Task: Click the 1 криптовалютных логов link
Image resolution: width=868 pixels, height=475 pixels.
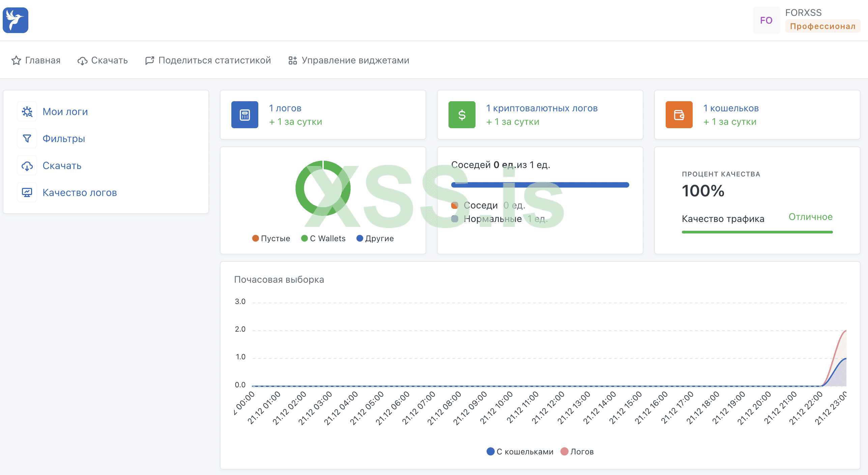Action: click(542, 108)
